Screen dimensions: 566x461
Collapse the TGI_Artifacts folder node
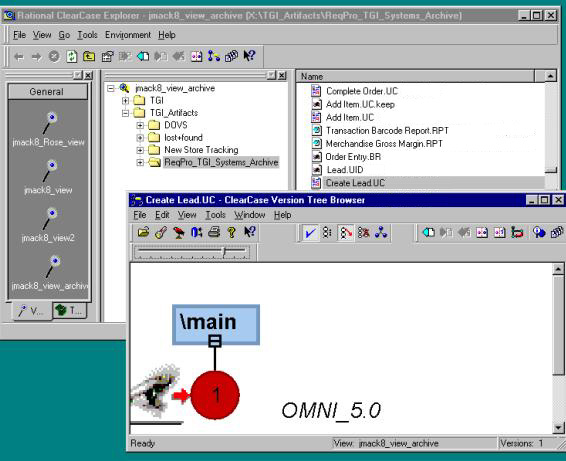125,113
